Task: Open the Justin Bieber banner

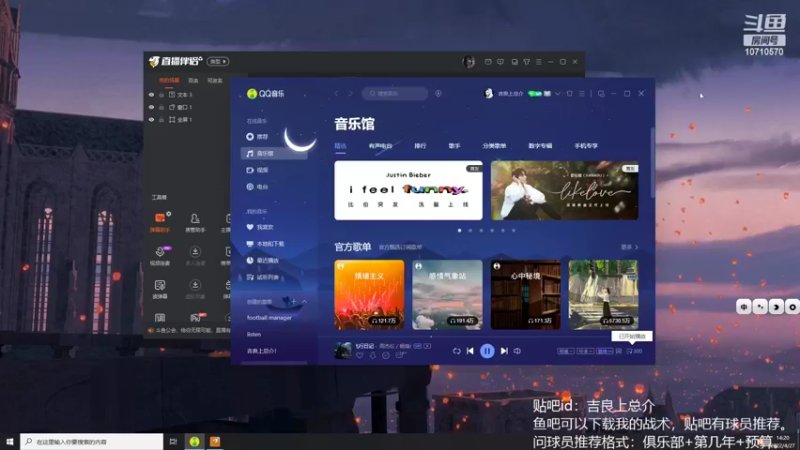Action: pyautogui.click(x=408, y=190)
